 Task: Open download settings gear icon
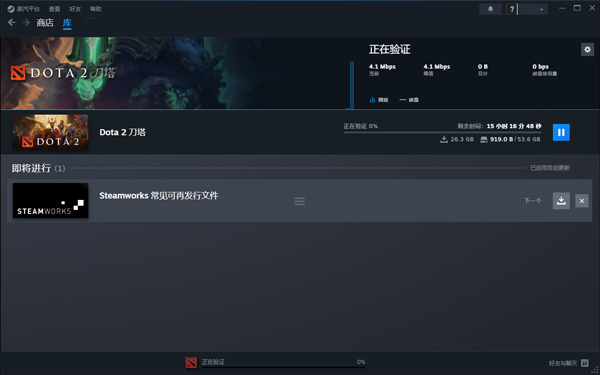click(587, 49)
